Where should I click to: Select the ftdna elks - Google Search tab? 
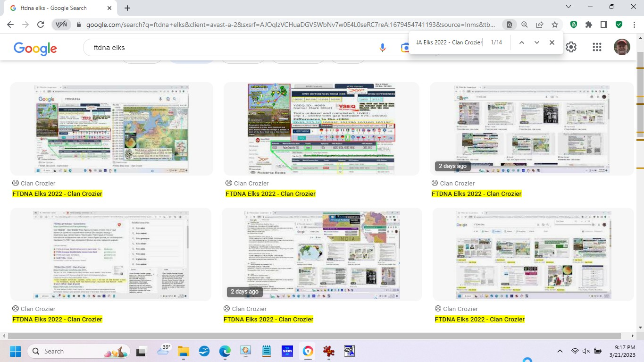60,8
